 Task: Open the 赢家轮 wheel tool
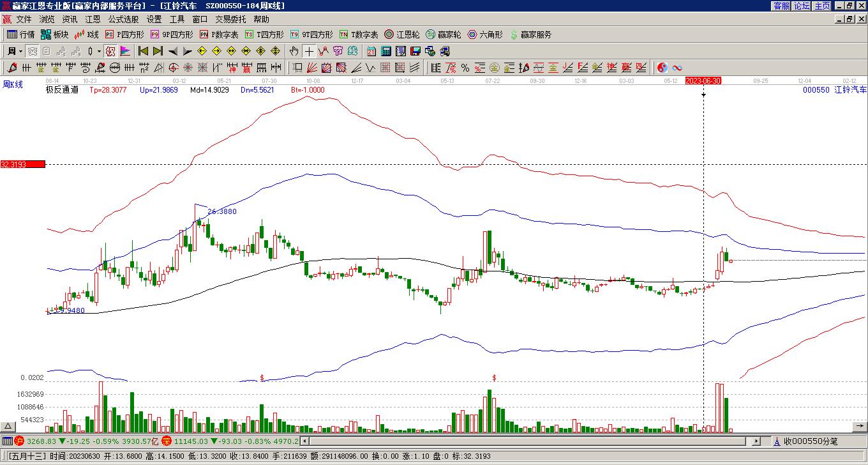[443, 34]
